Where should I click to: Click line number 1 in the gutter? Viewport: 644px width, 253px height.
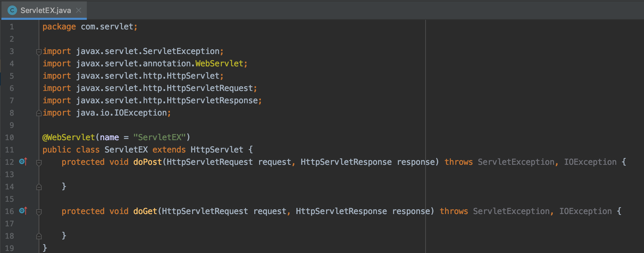(x=12, y=27)
